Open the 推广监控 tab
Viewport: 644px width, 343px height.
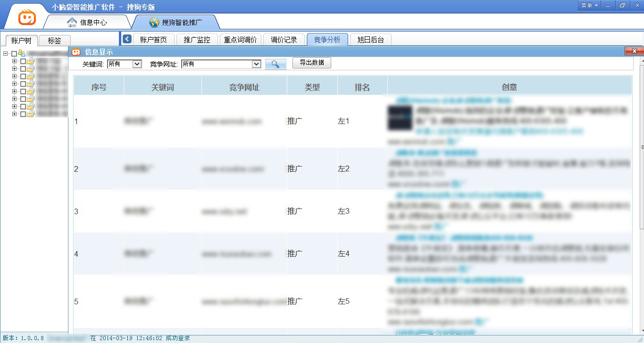point(197,40)
